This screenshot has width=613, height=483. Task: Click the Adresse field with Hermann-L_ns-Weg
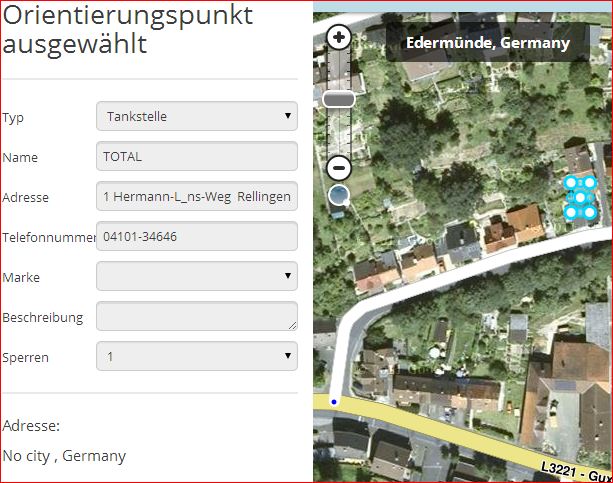(197, 196)
